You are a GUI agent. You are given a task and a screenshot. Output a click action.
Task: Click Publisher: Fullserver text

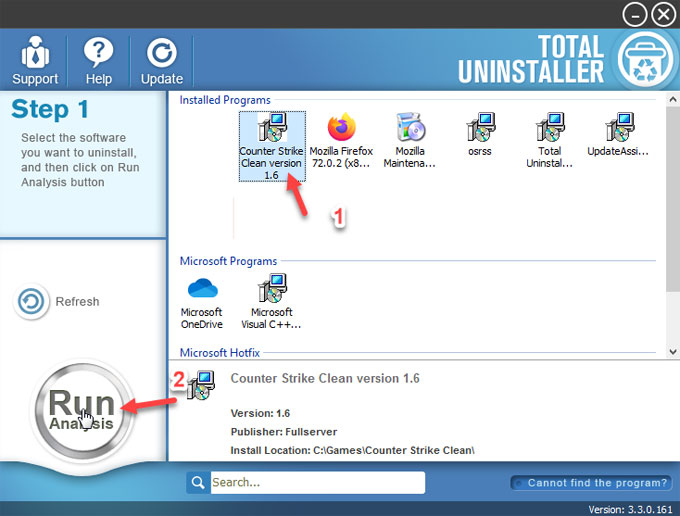(x=284, y=432)
